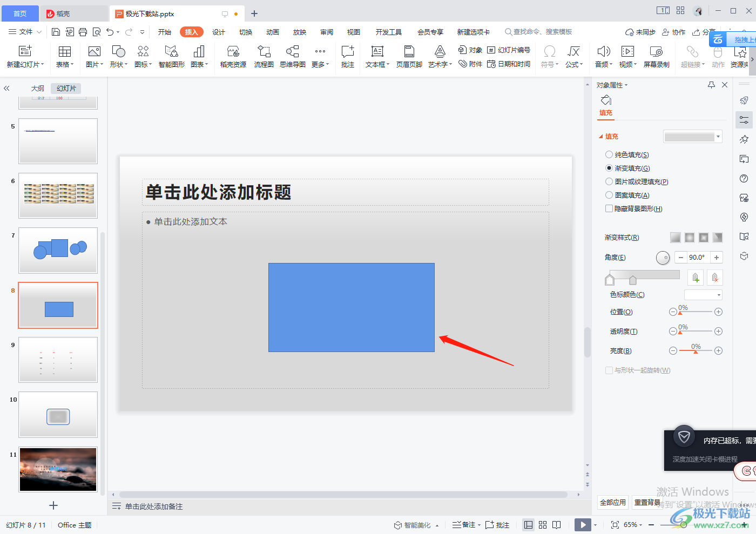Select 图片或纹理填充 option
Screen dimensions: 756x534
tap(609, 181)
